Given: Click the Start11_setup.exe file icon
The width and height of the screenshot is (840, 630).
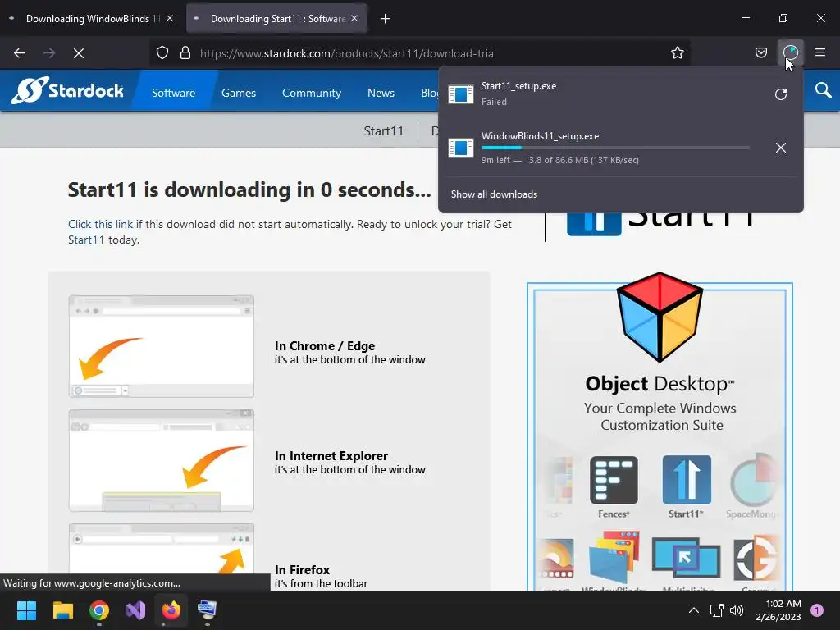Looking at the screenshot, I should (461, 94).
